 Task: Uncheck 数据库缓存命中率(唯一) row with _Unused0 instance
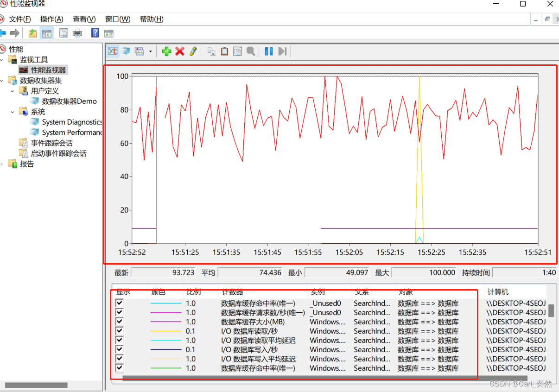click(120, 303)
